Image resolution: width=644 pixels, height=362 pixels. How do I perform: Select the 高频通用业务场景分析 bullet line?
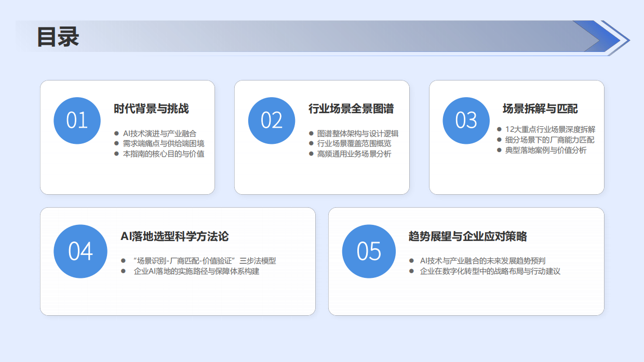tap(354, 154)
